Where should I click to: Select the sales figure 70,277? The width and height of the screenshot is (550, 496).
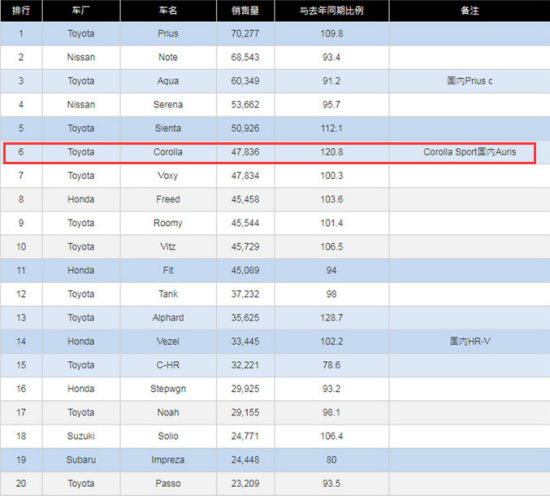pos(245,34)
